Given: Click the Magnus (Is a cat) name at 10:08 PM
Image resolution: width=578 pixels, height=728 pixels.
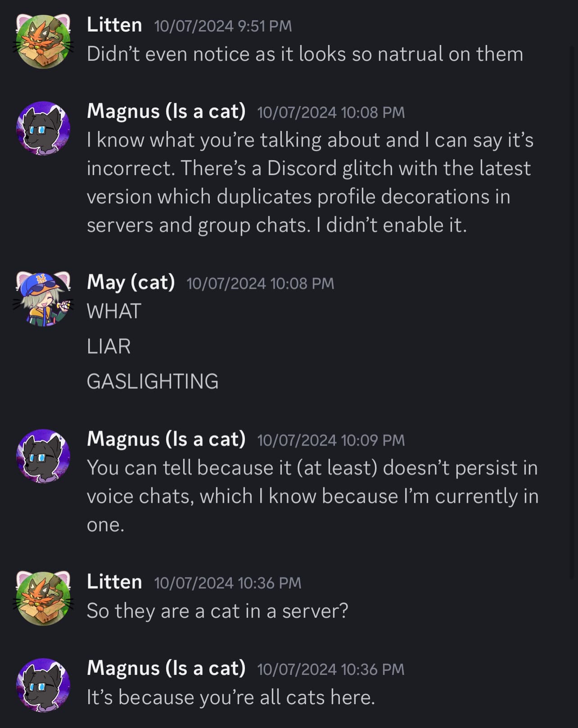Looking at the screenshot, I should tap(166, 111).
